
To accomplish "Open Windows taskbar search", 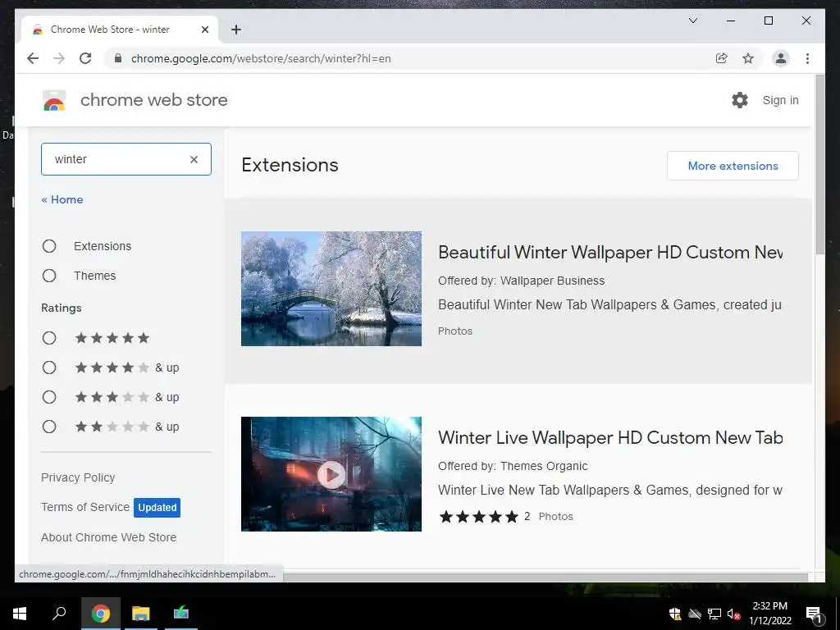I will [x=59, y=614].
